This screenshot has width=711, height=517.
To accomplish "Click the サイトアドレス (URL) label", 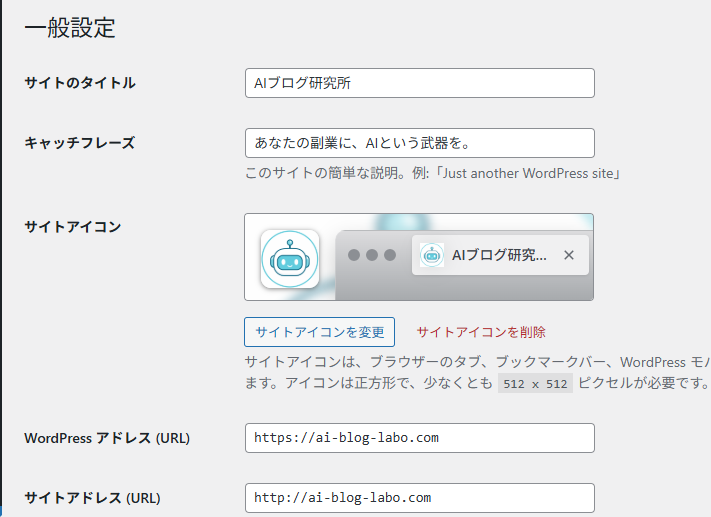I will point(92,498).
